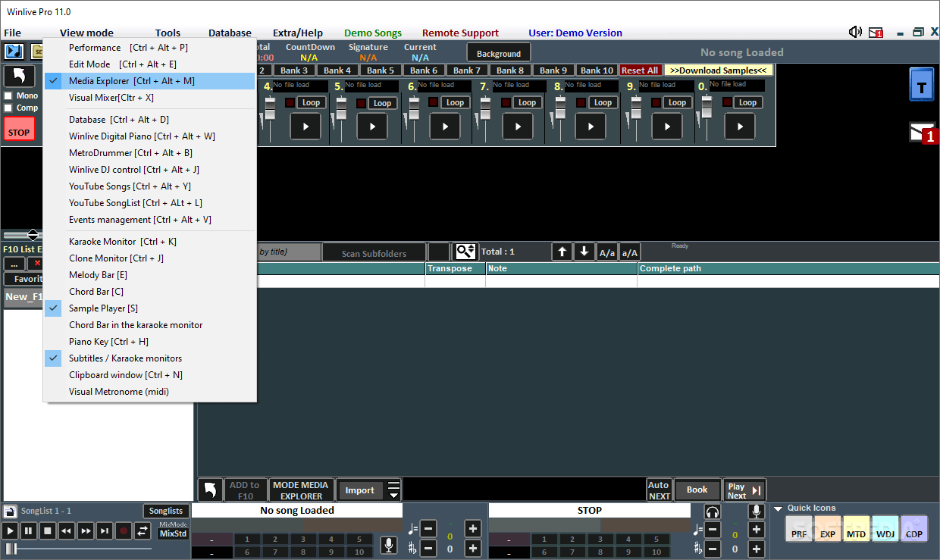The image size is (940, 560).
Task: Switch to Bank 5 tab
Action: (x=381, y=70)
